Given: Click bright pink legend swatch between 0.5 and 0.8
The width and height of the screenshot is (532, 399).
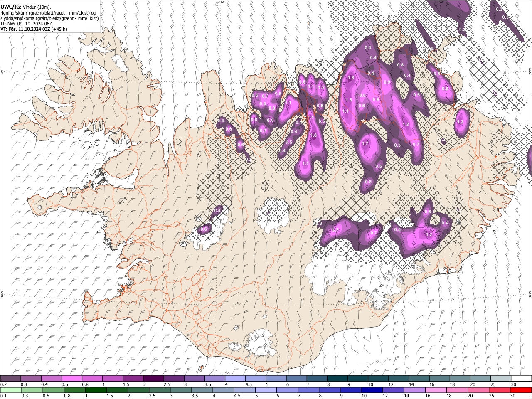Looking at the screenshot, I should click(x=71, y=378).
